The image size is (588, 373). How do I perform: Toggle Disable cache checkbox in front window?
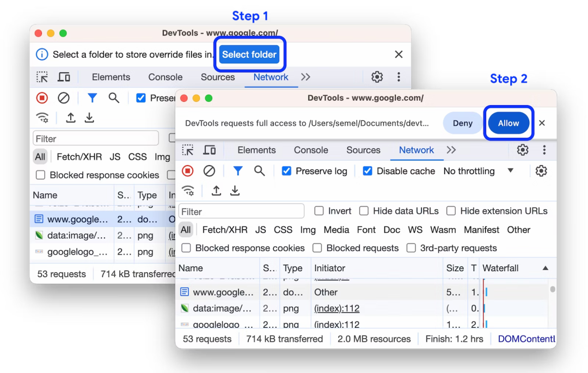[x=367, y=171]
